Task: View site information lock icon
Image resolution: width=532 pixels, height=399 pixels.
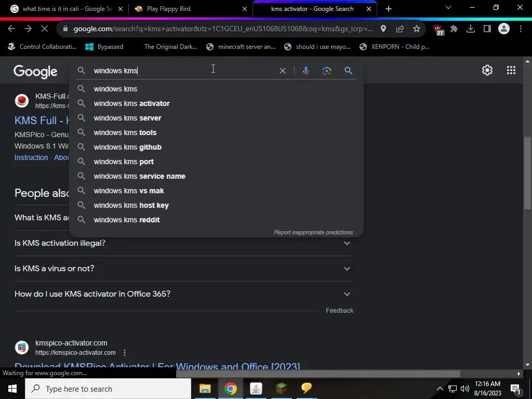Action: coord(65,29)
